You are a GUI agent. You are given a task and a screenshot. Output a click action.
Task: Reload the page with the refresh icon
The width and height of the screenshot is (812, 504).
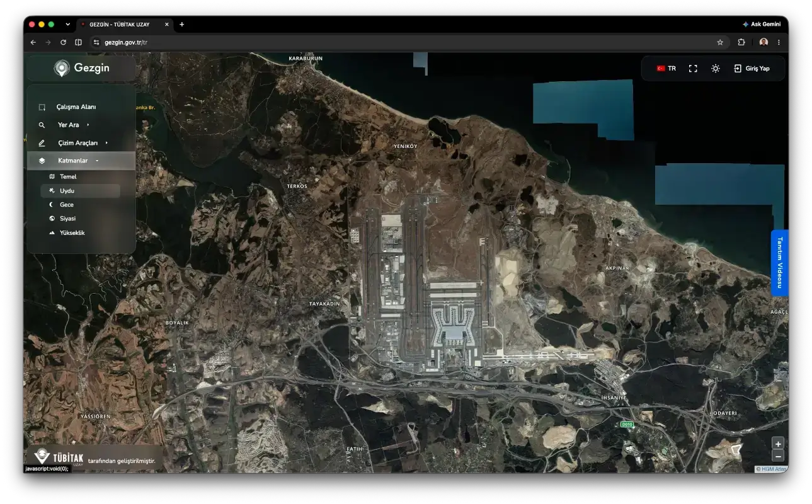[x=63, y=42]
